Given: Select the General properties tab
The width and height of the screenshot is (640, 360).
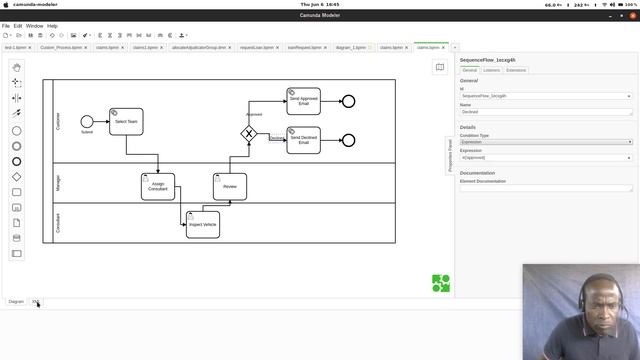Looking at the screenshot, I should tap(469, 70).
